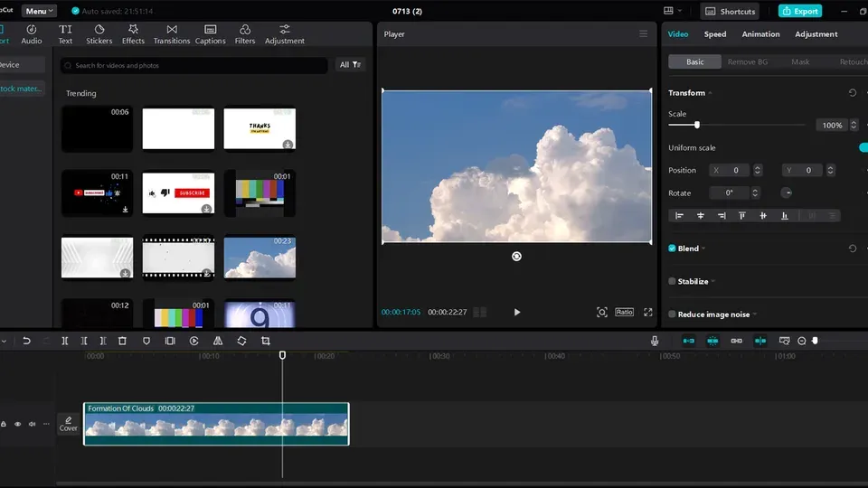Click the player snapshot zoom icon
This screenshot has height=488, width=868.
602,312
